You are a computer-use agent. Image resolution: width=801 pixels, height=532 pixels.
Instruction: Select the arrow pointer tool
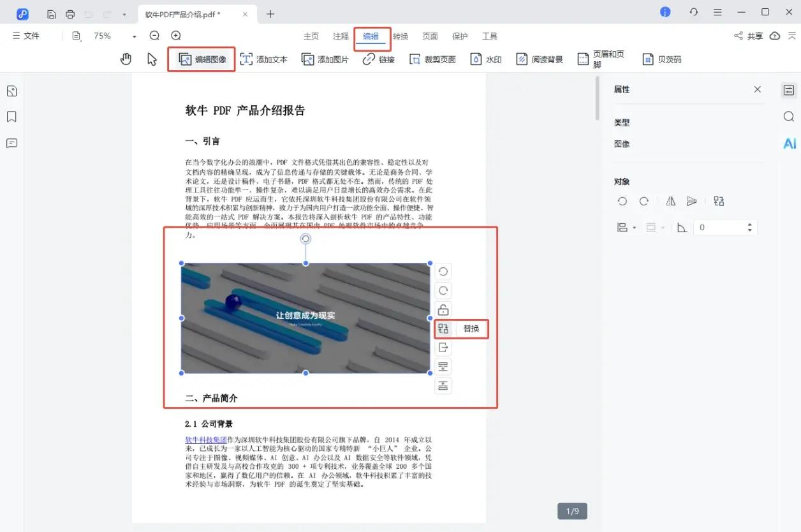tap(152, 59)
